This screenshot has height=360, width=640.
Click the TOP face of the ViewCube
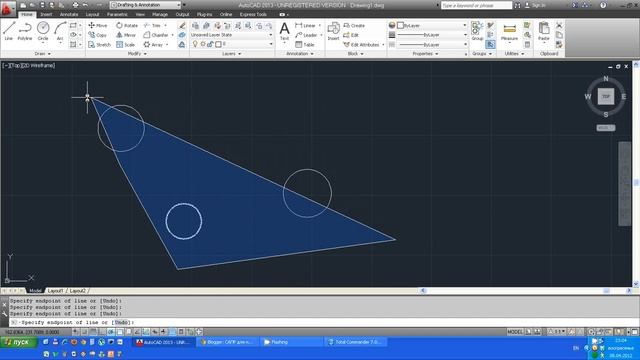[x=606, y=96]
